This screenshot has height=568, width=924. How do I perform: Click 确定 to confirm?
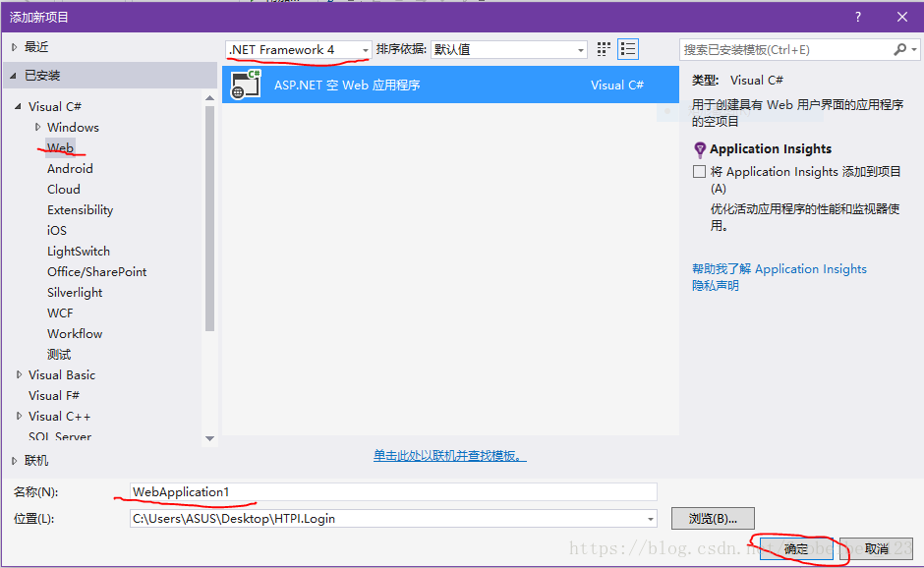(795, 548)
